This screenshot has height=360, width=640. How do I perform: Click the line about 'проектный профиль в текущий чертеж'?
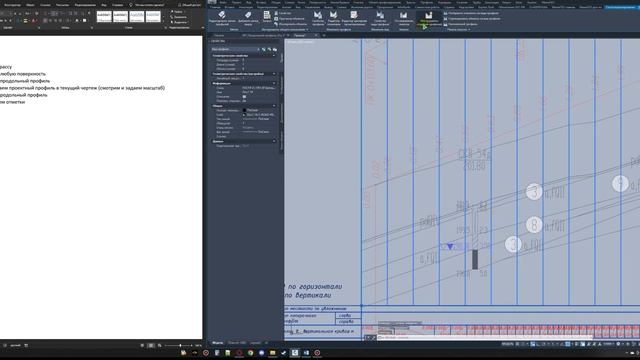[82, 88]
